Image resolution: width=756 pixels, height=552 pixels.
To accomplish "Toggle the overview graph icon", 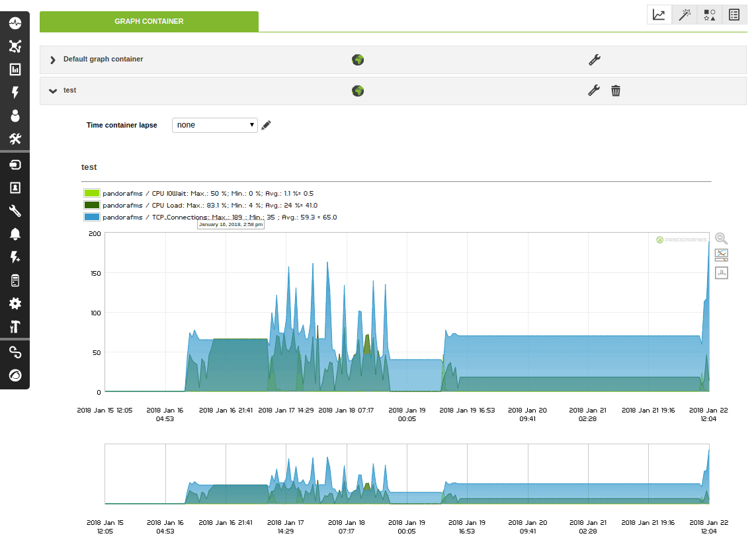I will (x=722, y=255).
